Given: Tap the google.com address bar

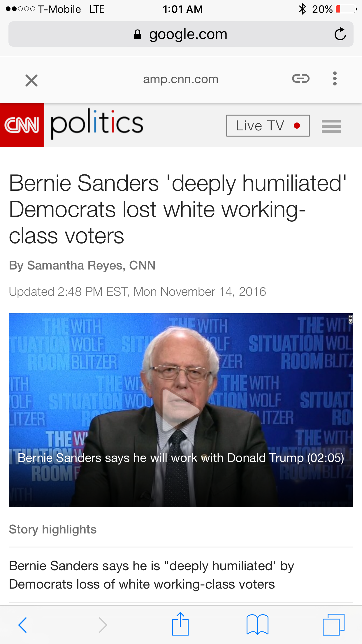Looking at the screenshot, I should [181, 34].
